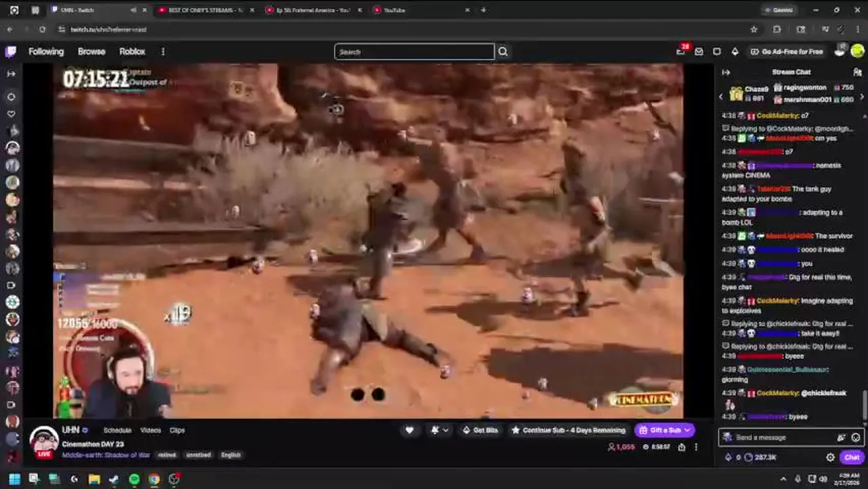Open the user profile avatar menu
Viewport: 868px width, 489px height.
coord(857,52)
